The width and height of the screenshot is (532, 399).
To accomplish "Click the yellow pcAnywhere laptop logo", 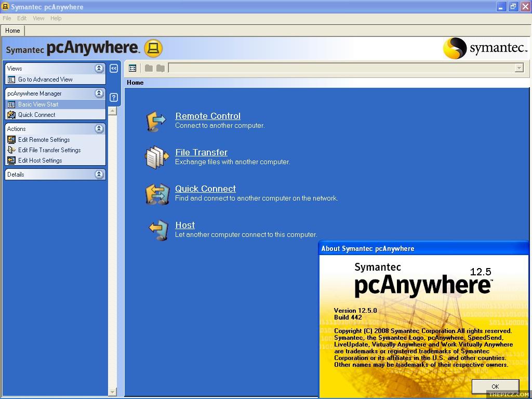I will [153, 48].
